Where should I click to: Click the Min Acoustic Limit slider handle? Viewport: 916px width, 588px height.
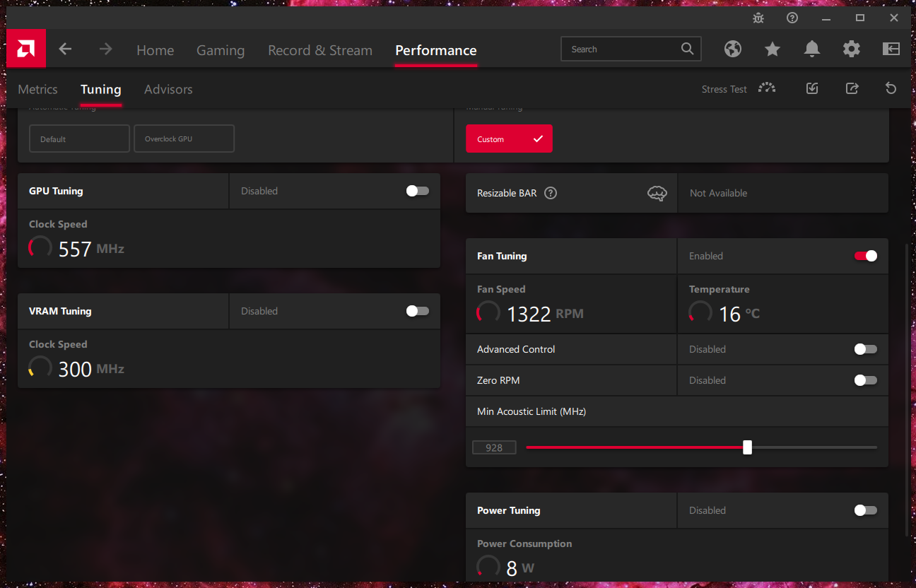747,447
